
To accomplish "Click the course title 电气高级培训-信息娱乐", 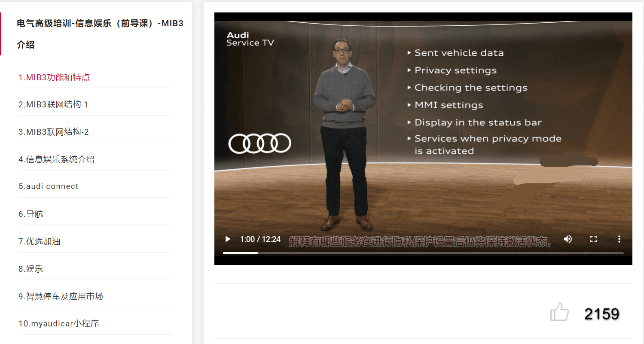I will [100, 24].
